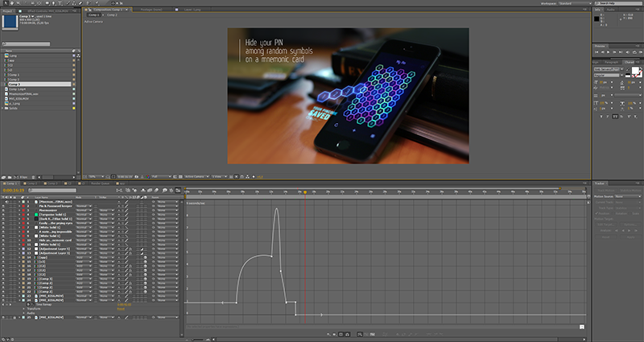The height and width of the screenshot is (342, 644).
Task: Click the Roto Brush tool
Action: (x=89, y=3)
